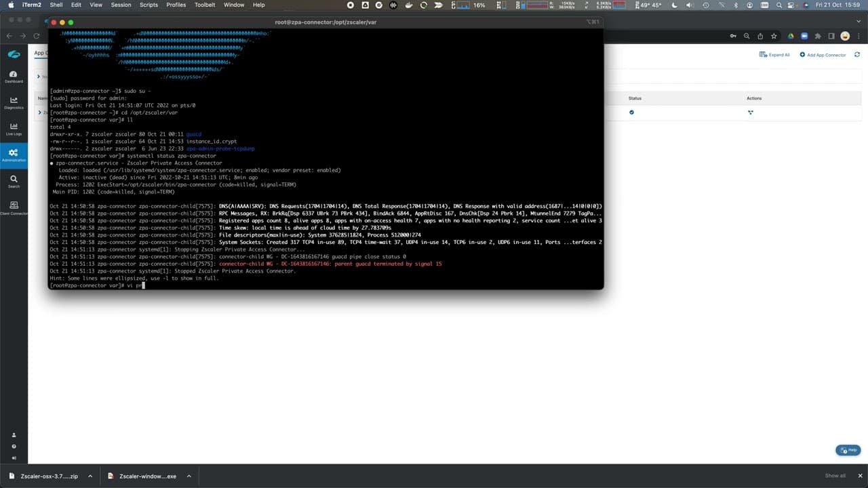Screen dimensions: 868x488
Task: Click the sidebar help question icon
Action: (14, 447)
